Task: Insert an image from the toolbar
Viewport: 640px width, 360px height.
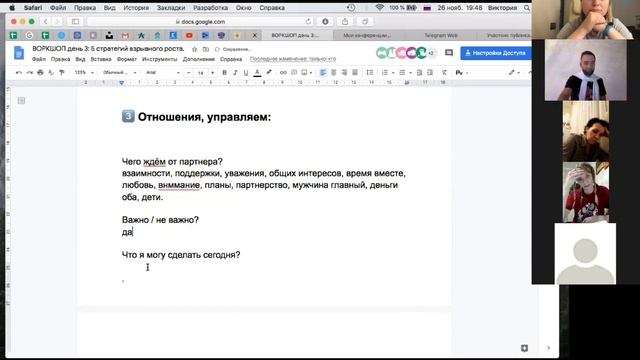Action: tap(304, 73)
